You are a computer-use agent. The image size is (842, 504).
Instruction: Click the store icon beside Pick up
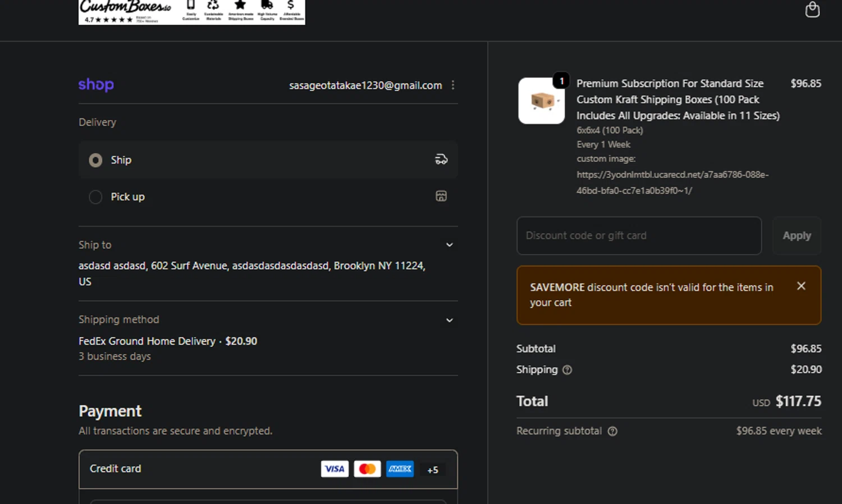(x=441, y=196)
